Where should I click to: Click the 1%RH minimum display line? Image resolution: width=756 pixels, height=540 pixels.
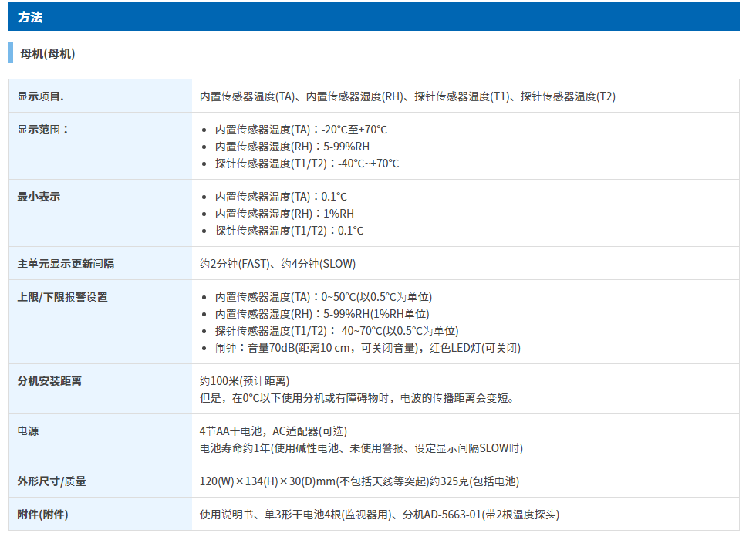pyautogui.click(x=285, y=214)
